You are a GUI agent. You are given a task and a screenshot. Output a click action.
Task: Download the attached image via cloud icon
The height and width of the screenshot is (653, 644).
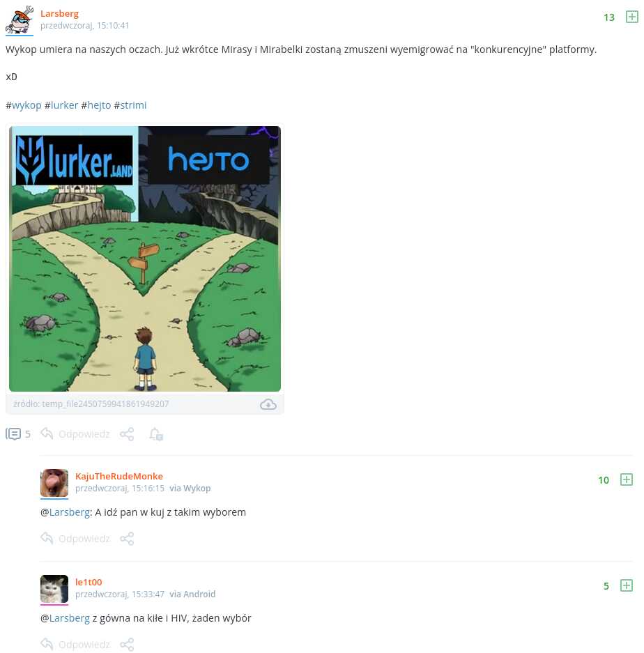point(268,404)
